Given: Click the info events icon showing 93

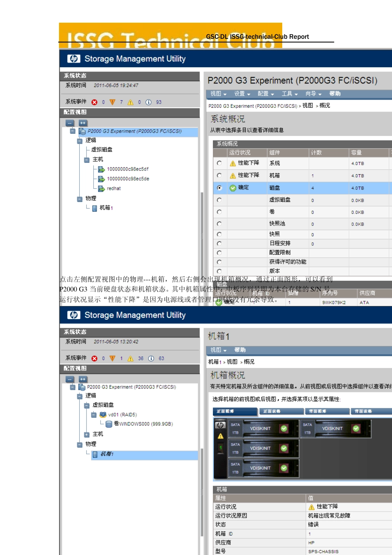Looking at the screenshot, I should click(149, 102).
